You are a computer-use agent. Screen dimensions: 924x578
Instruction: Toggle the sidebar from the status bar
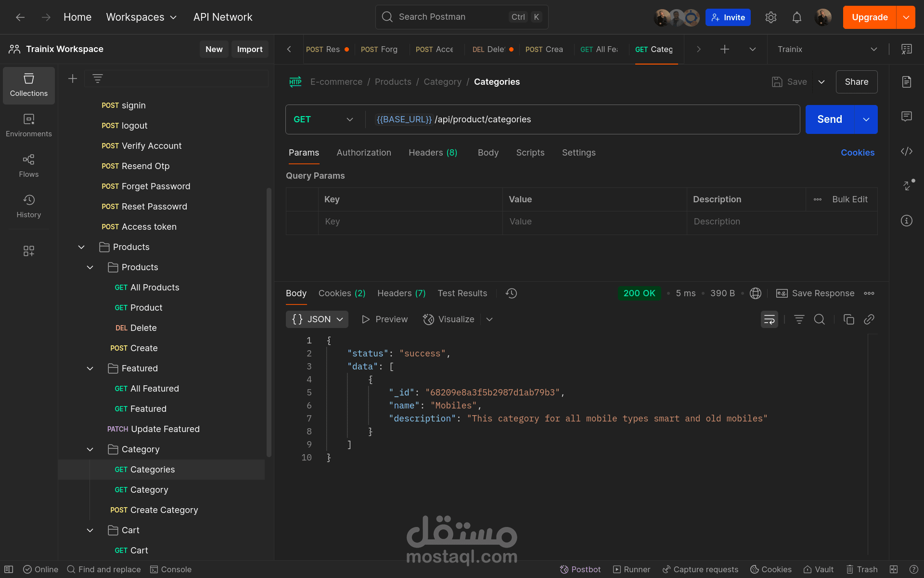click(9, 569)
